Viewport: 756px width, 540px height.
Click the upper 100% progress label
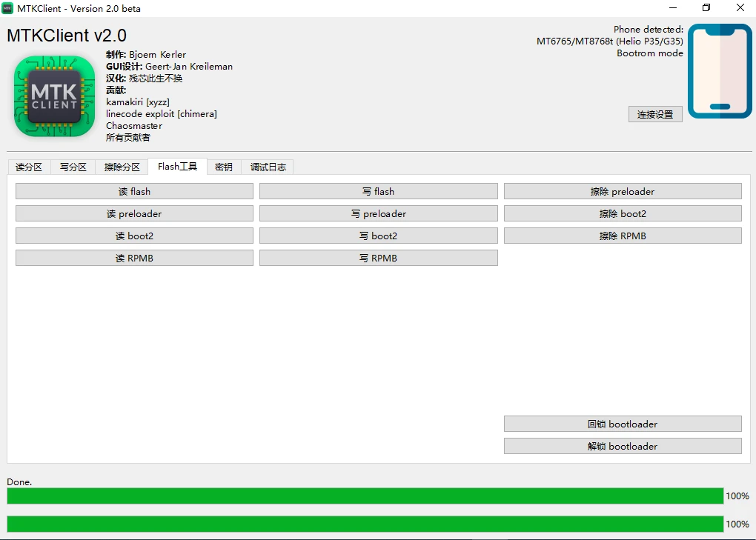pyautogui.click(x=737, y=496)
